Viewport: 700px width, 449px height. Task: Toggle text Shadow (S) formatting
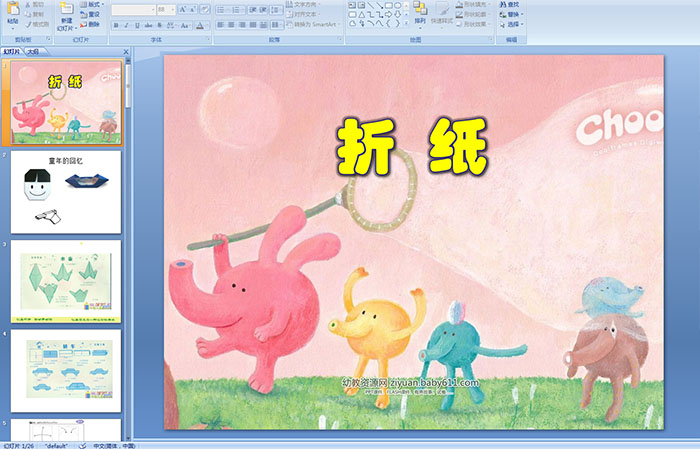point(159,25)
